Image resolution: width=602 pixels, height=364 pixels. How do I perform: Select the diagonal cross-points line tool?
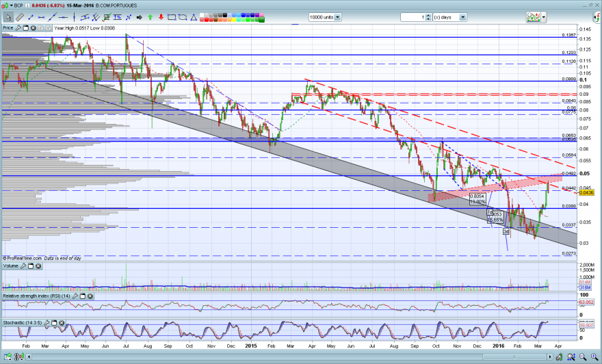(129, 17)
